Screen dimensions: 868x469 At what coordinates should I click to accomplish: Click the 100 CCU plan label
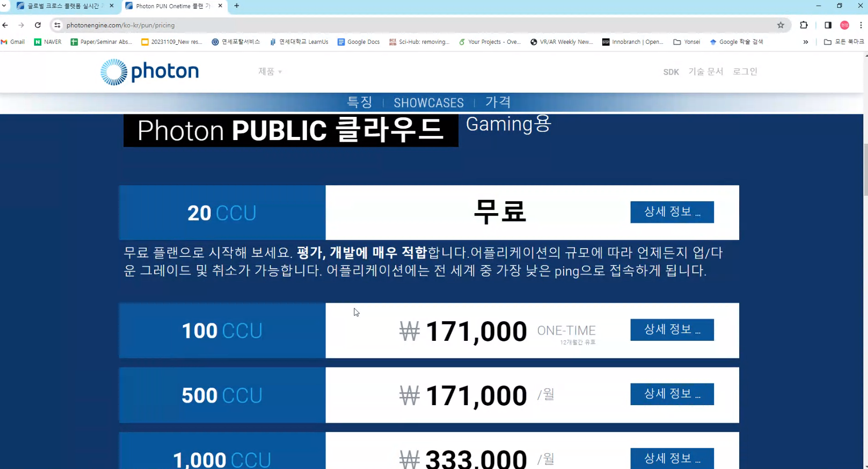click(222, 331)
